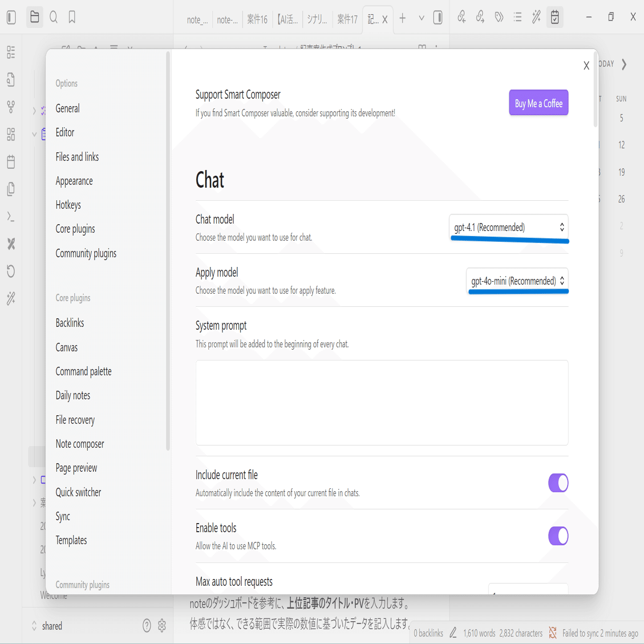Open the file explorer icon
The width and height of the screenshot is (644, 644).
[34, 17]
